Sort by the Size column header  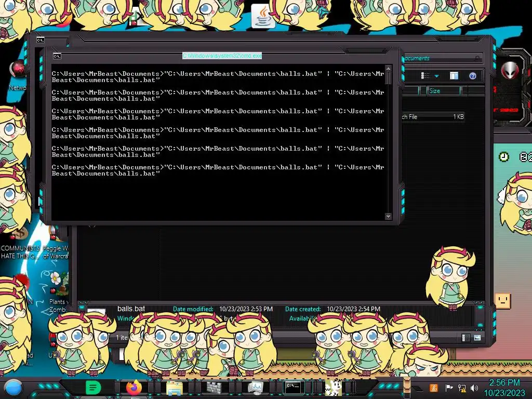444,91
